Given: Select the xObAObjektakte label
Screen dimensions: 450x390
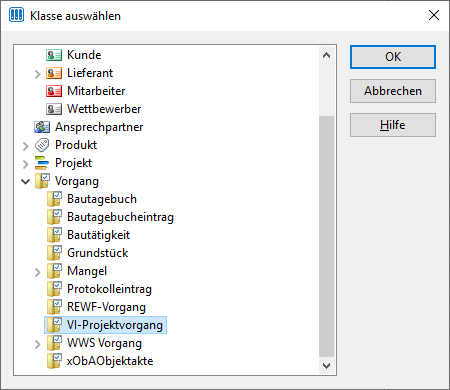Looking at the screenshot, I should click(110, 361).
